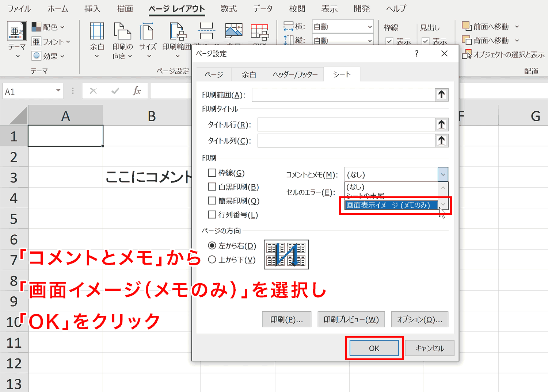Enable the 白黒印刷(B) checkbox
The height and width of the screenshot is (392, 548).
(x=212, y=187)
